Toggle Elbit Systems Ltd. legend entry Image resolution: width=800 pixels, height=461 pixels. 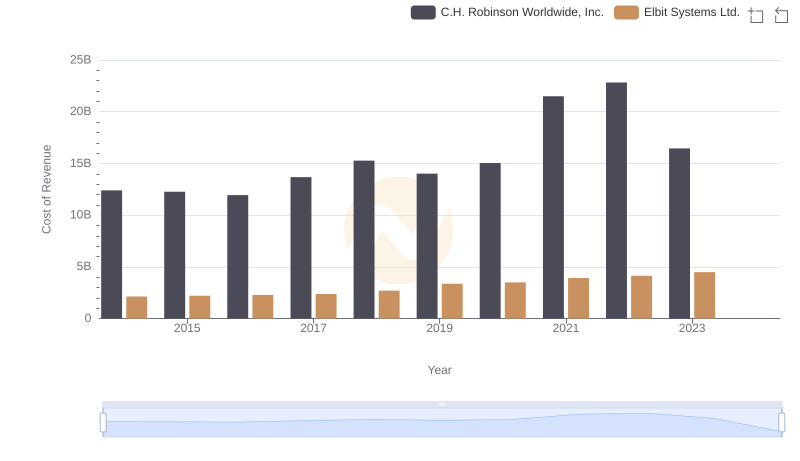677,12
